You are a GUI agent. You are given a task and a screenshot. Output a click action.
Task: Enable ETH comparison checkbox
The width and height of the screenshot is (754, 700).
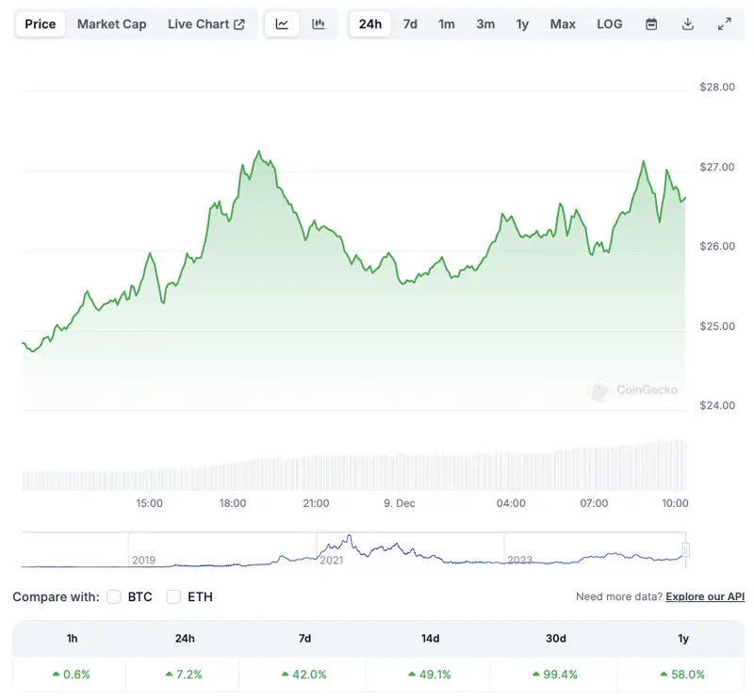tap(173, 596)
